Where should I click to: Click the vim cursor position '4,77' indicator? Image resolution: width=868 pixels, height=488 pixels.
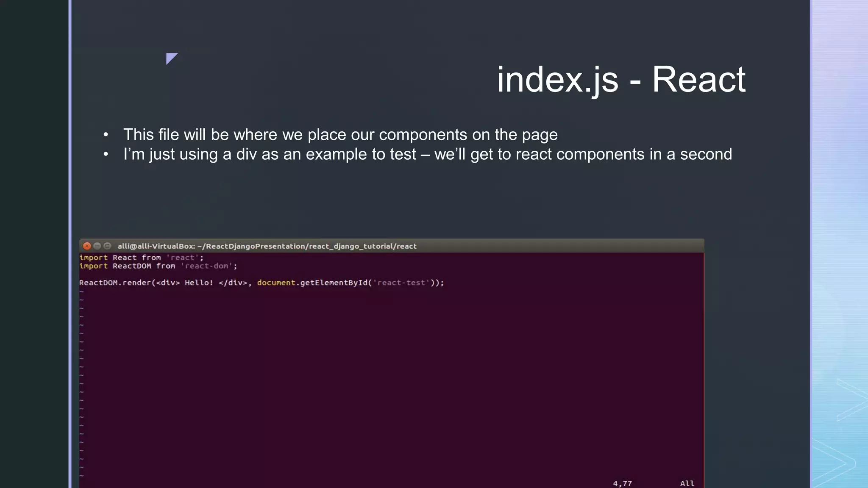pyautogui.click(x=622, y=483)
